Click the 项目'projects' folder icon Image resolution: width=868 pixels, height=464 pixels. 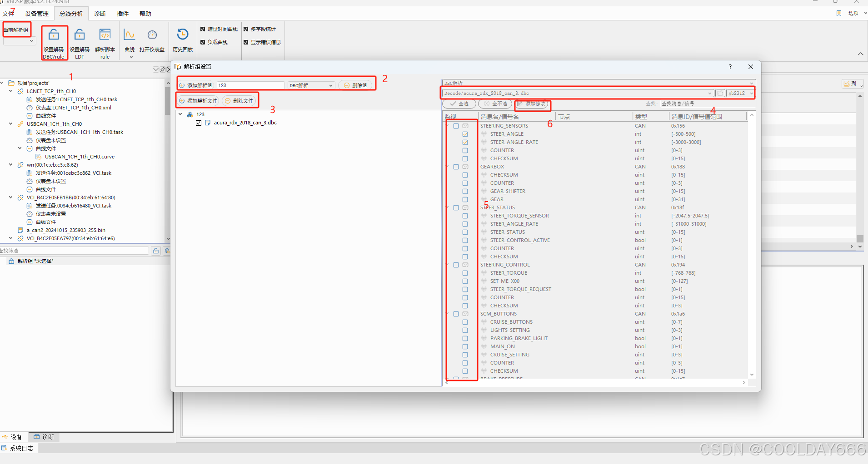(x=11, y=83)
